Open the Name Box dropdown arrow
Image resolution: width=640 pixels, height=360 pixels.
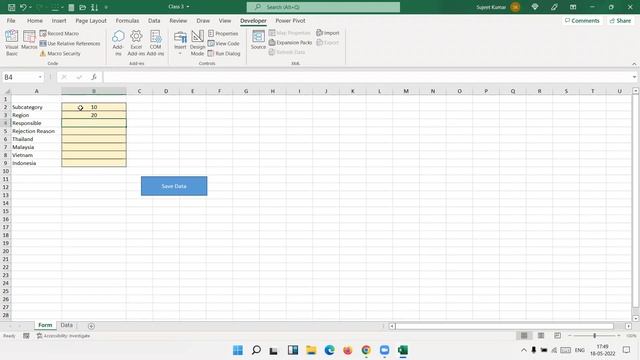pos(40,77)
